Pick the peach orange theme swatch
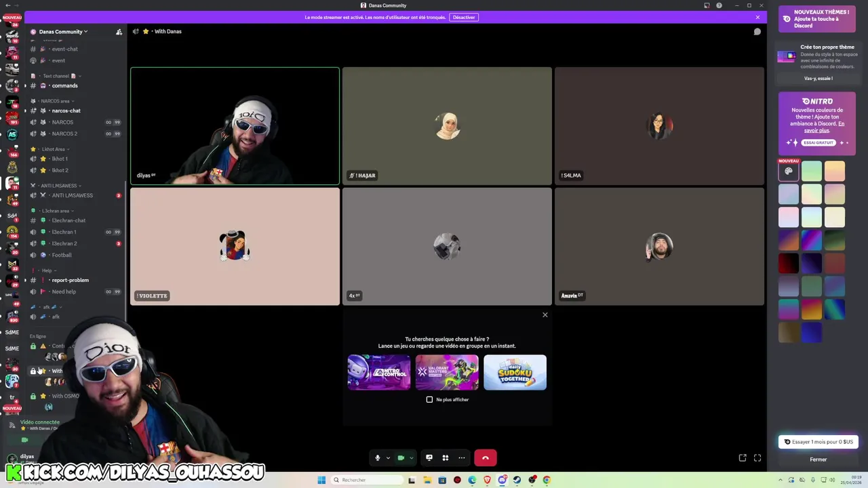 pyautogui.click(x=835, y=171)
